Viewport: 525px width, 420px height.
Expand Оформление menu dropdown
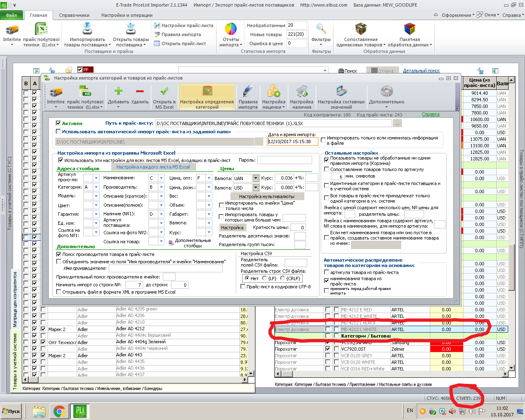pos(457,15)
